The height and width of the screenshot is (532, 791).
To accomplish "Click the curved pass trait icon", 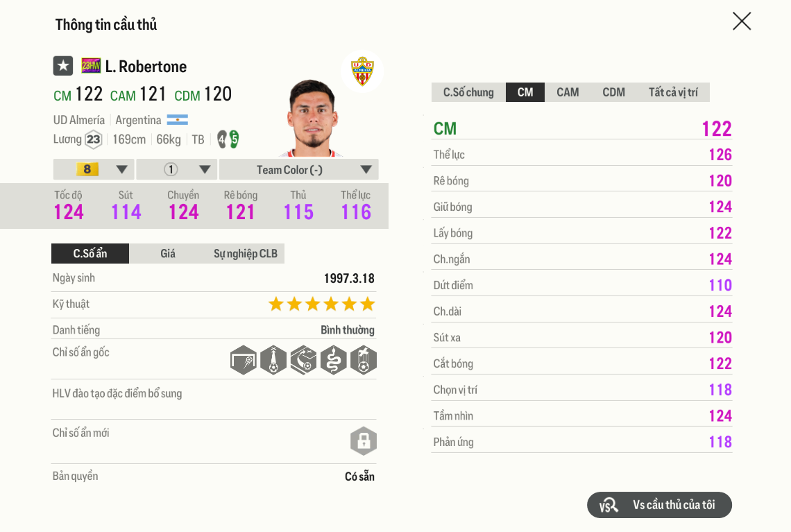I will tap(303, 360).
